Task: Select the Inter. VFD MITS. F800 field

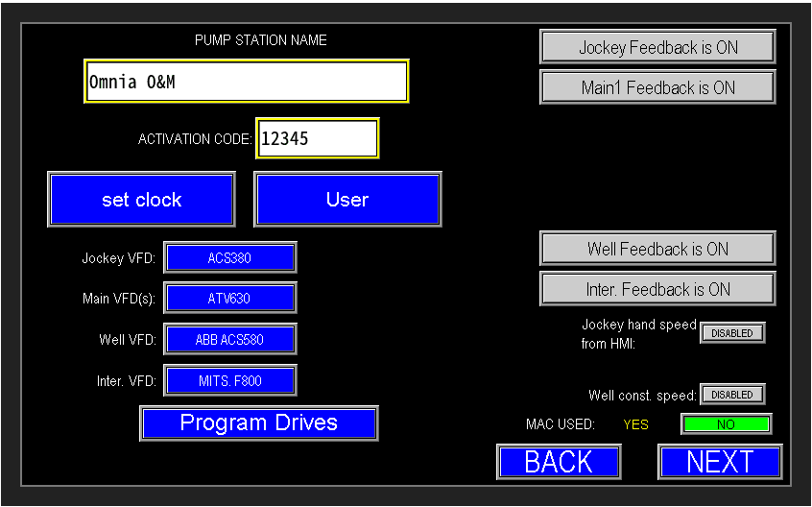Action: (x=229, y=380)
